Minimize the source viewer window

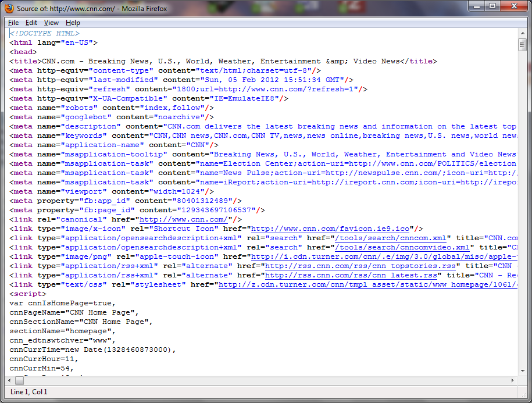pos(477,6)
